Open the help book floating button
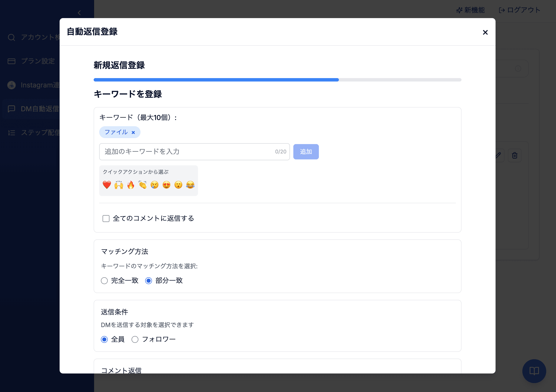The height and width of the screenshot is (392, 556). [x=534, y=371]
